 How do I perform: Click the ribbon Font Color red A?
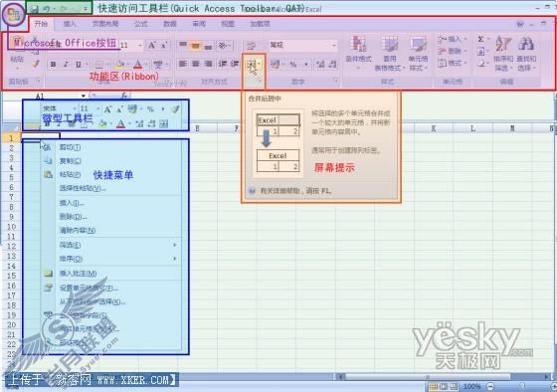pyautogui.click(x=138, y=65)
